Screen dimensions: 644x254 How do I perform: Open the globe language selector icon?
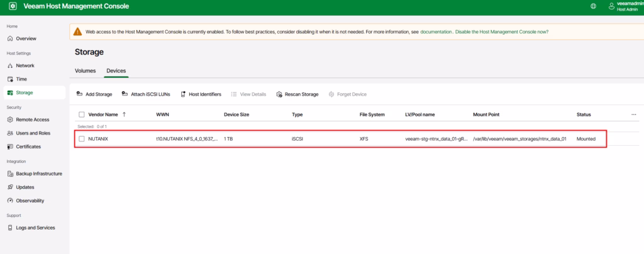tap(593, 6)
